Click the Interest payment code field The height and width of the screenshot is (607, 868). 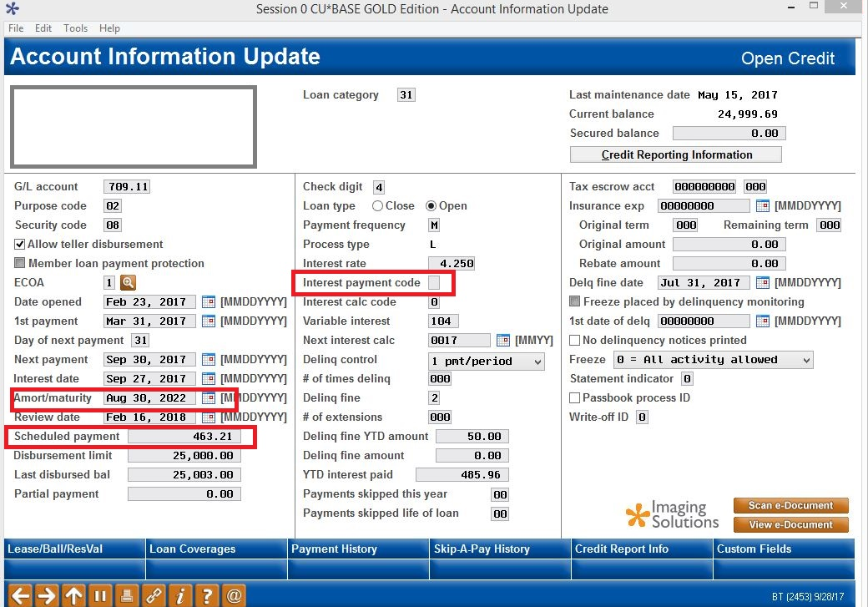click(434, 282)
